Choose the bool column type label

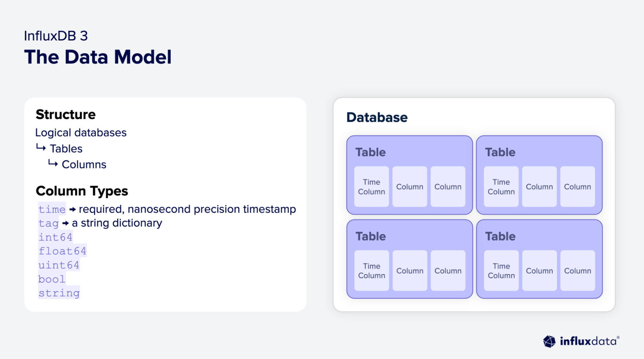[52, 279]
